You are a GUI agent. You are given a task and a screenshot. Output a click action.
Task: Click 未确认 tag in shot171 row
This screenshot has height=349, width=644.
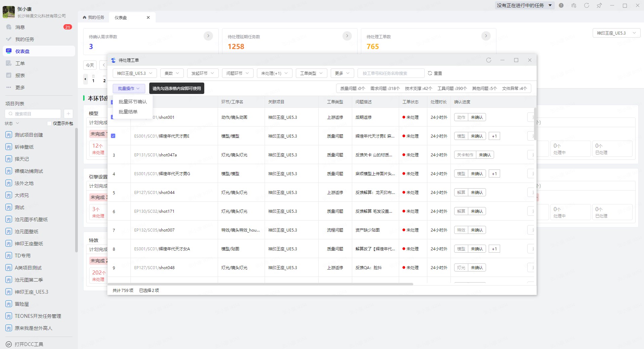(477, 211)
